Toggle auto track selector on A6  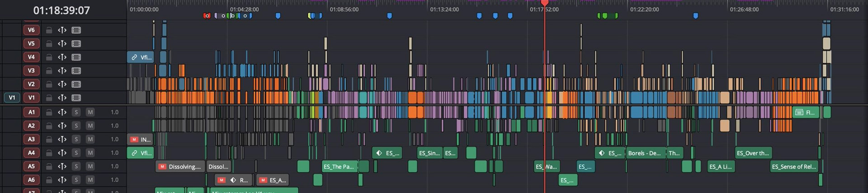pyautogui.click(x=62, y=180)
